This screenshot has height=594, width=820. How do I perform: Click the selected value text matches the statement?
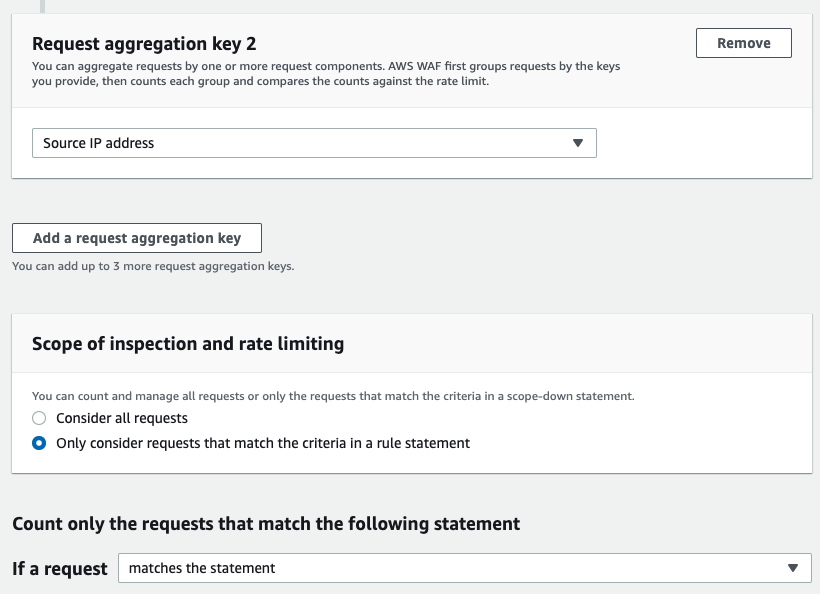tap(202, 568)
